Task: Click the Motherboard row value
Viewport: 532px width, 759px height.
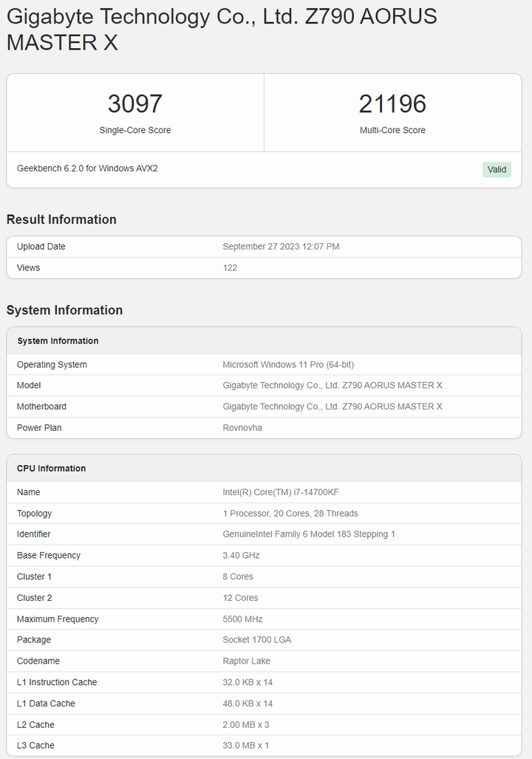Action: pos(332,406)
